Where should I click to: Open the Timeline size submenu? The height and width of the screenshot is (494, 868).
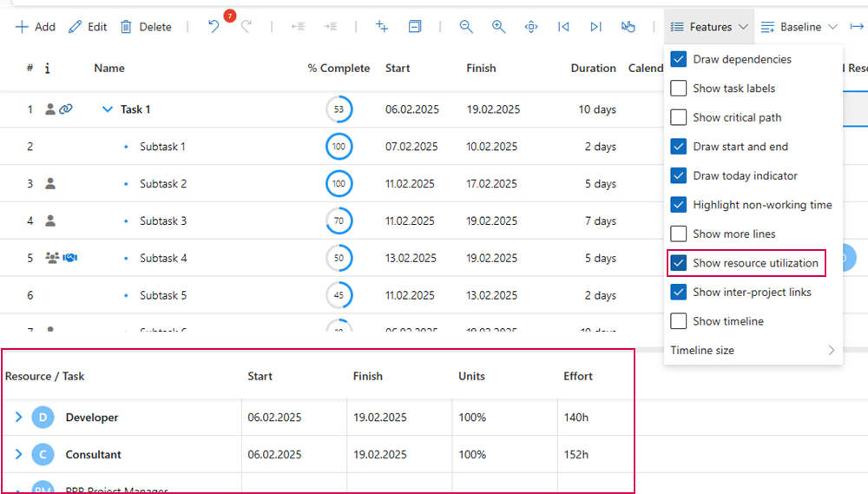point(752,351)
